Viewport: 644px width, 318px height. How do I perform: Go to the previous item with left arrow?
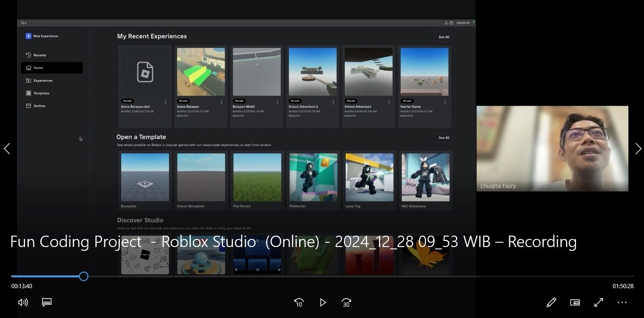click(7, 149)
